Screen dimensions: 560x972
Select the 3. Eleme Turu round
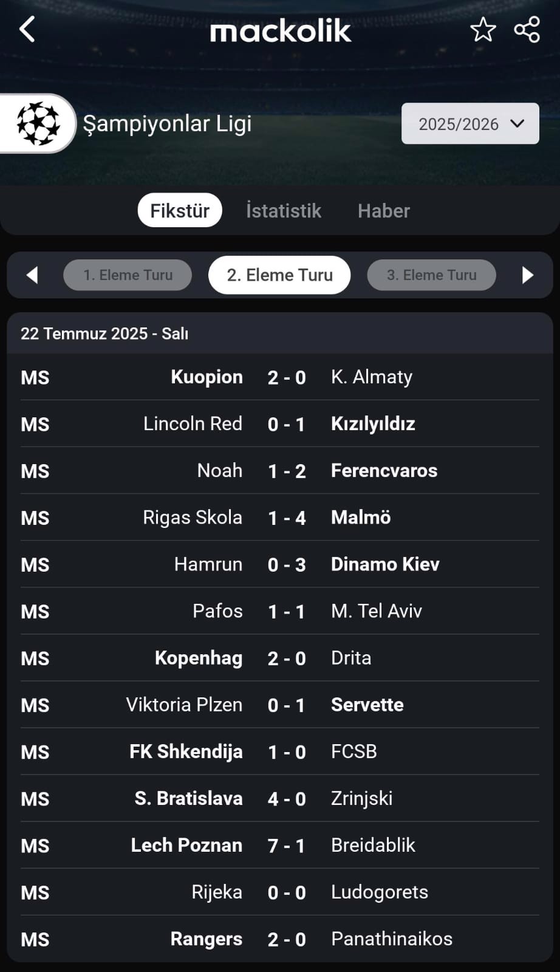(x=431, y=275)
